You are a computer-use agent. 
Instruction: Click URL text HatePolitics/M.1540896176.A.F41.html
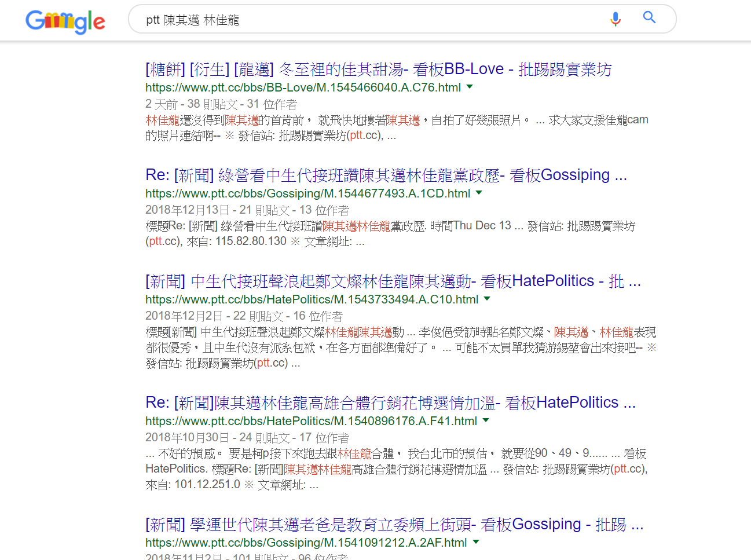pos(311,421)
